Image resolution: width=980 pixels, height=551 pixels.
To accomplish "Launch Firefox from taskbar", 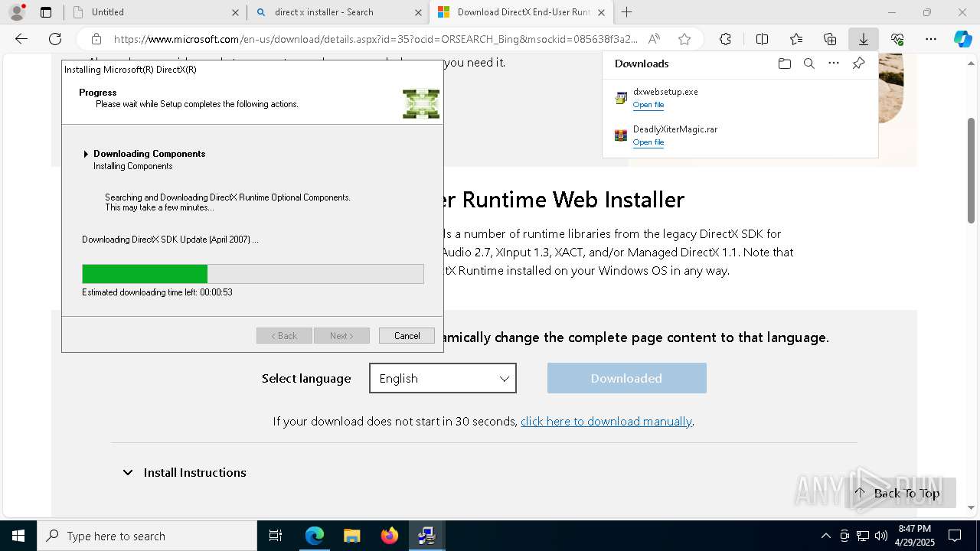I will pos(389,536).
